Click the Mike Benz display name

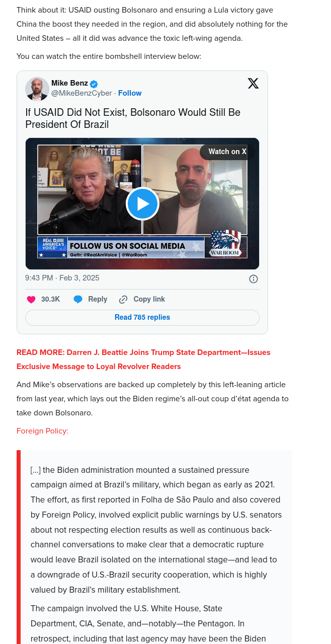pyautogui.click(x=69, y=83)
